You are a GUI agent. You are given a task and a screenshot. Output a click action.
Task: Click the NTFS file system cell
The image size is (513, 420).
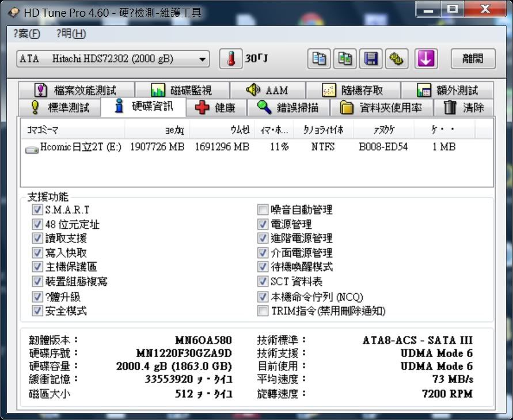tap(323, 147)
